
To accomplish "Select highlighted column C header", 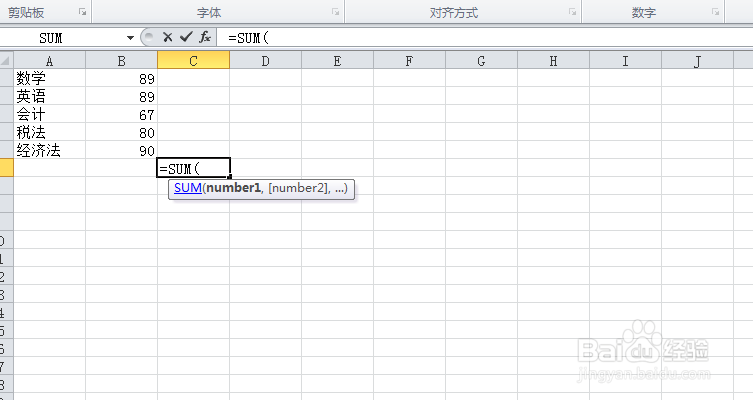I will click(194, 61).
